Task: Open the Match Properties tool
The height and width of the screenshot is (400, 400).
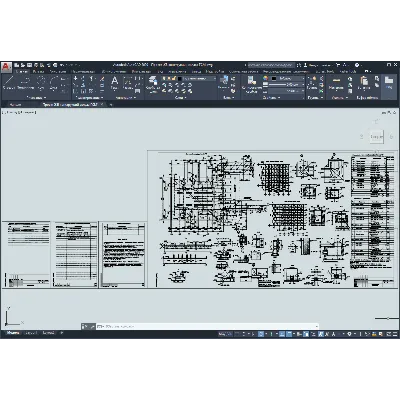Action: [251, 84]
